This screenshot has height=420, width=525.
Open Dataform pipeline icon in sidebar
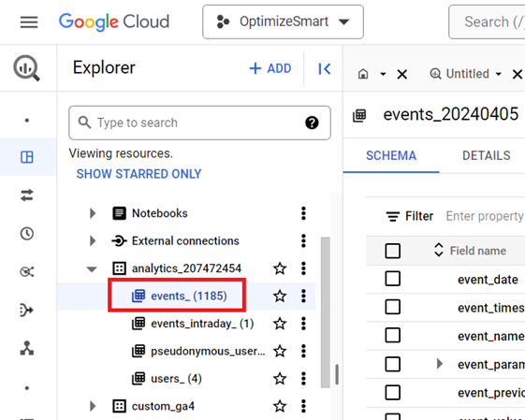(27, 310)
